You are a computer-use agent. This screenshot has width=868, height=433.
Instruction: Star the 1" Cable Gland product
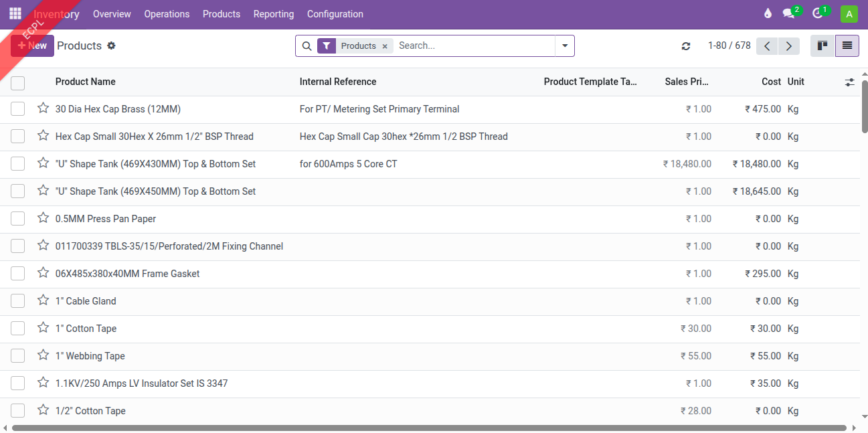[44, 300]
